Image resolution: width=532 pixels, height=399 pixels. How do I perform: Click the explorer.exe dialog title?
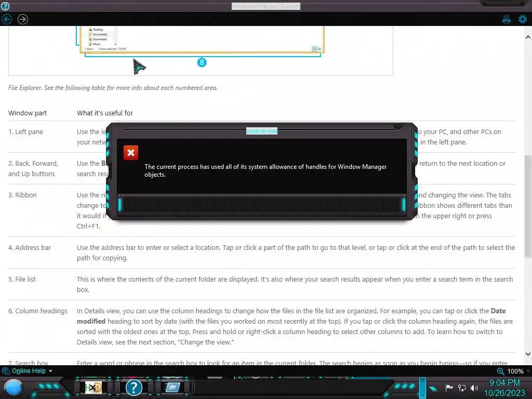262,131
